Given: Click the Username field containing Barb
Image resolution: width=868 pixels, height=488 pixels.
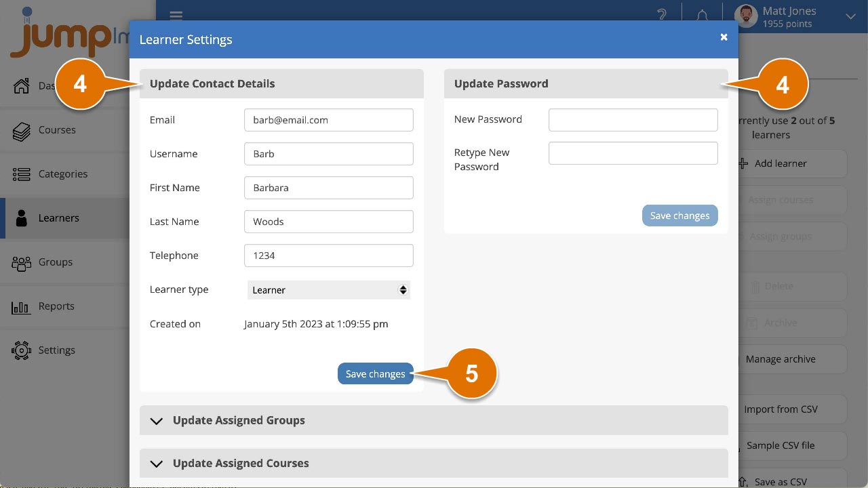Looking at the screenshot, I should pos(329,154).
